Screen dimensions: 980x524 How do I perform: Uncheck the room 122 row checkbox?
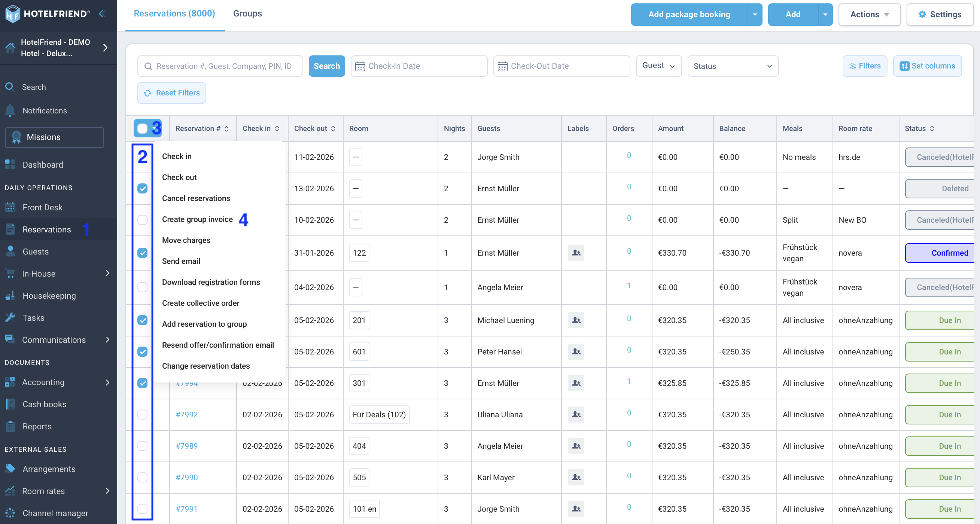coord(142,253)
